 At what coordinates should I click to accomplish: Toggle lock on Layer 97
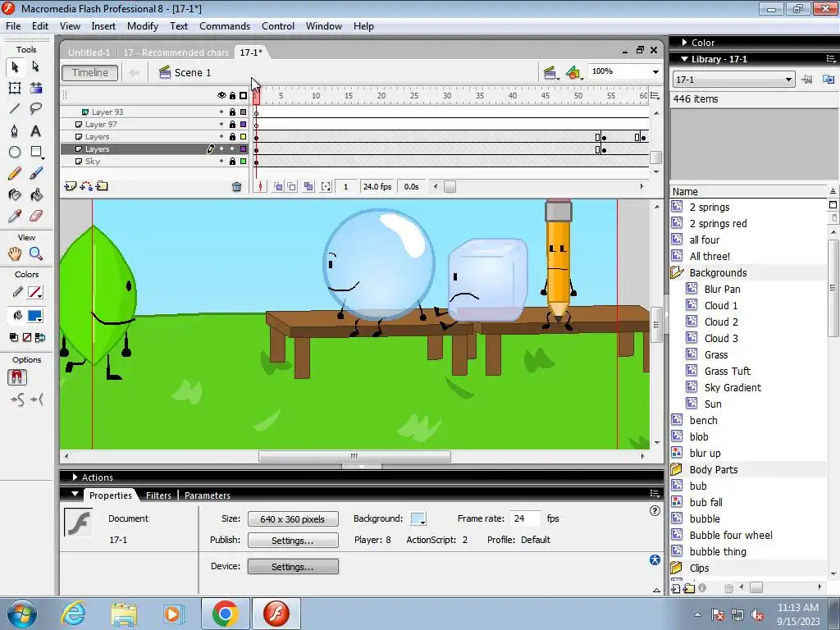pos(232,125)
